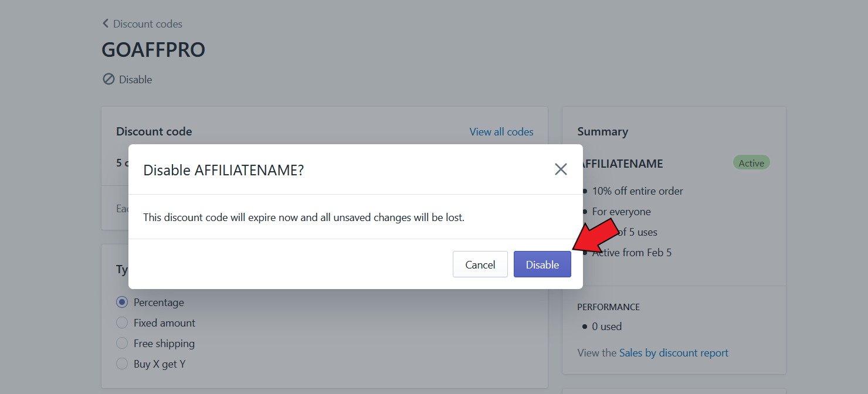This screenshot has height=394, width=868.
Task: Select the Buy X get Y option
Action: coord(122,364)
